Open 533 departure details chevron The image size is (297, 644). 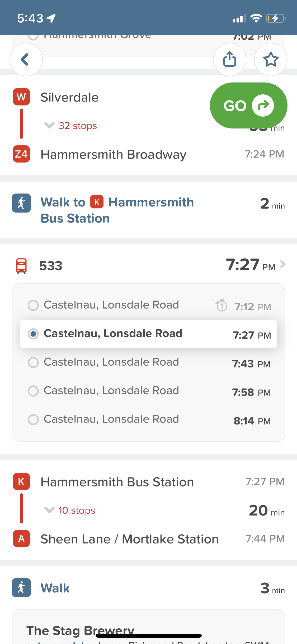point(282,264)
